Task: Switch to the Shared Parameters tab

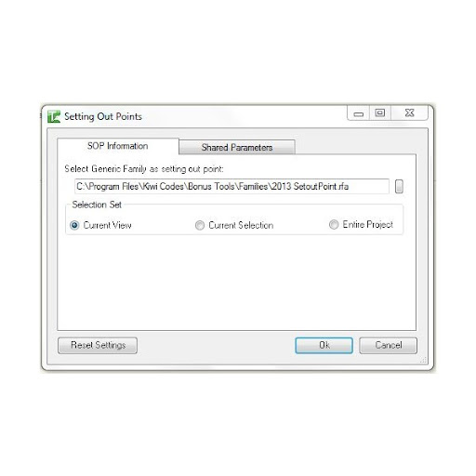Action: (237, 147)
